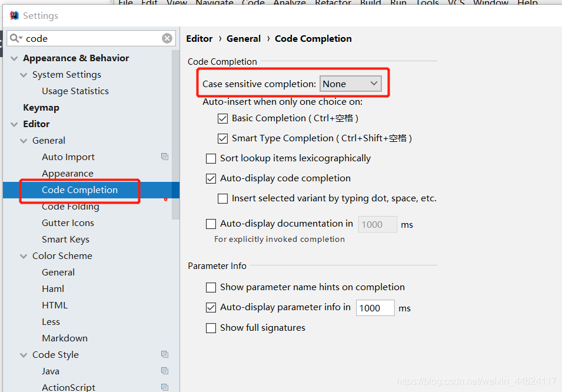This screenshot has height=392, width=562.
Task: Enable Insert selected variant by typing dot
Action: click(x=222, y=199)
